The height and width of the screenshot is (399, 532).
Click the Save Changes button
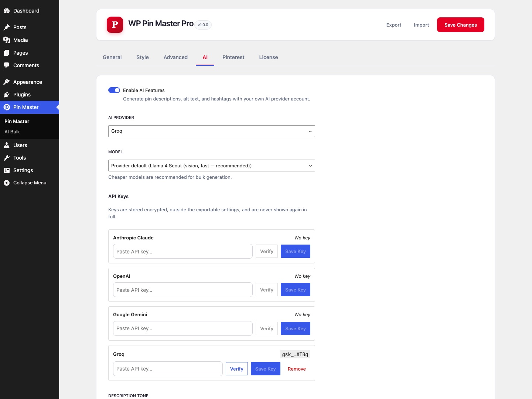pyautogui.click(x=461, y=25)
